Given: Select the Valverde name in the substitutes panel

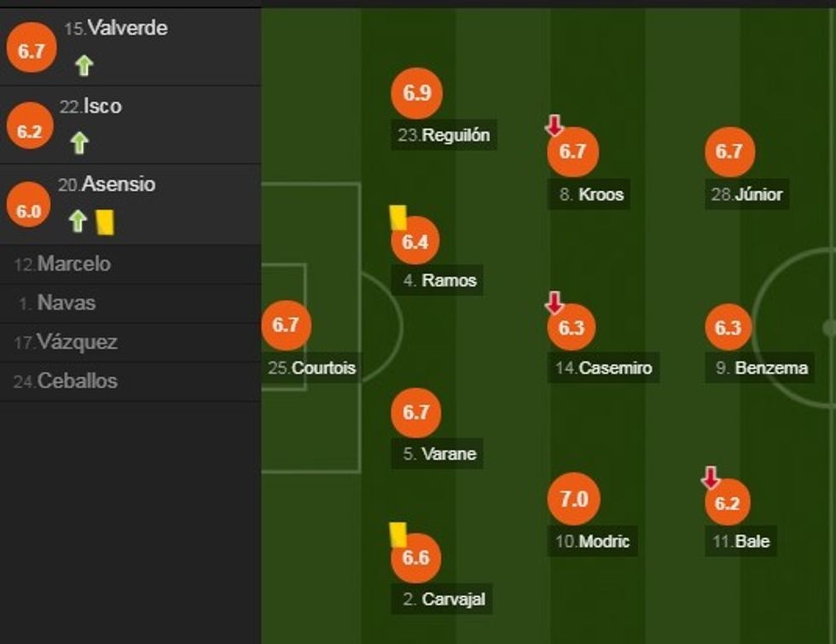Looking at the screenshot, I should pyautogui.click(x=127, y=28).
